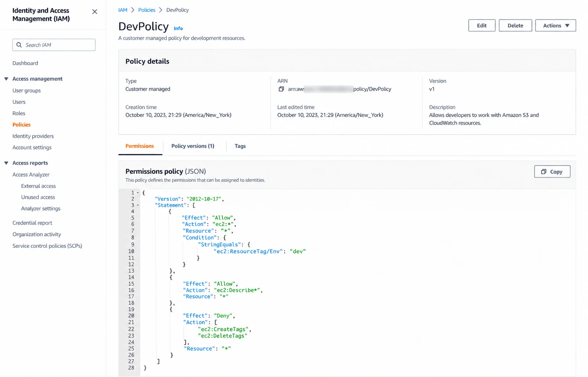This screenshot has height=377, width=588.
Task: Copy the permissions policy JSON
Action: (x=552, y=172)
